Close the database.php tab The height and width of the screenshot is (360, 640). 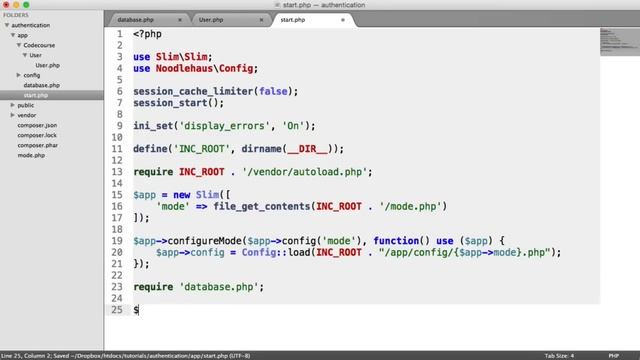180,20
